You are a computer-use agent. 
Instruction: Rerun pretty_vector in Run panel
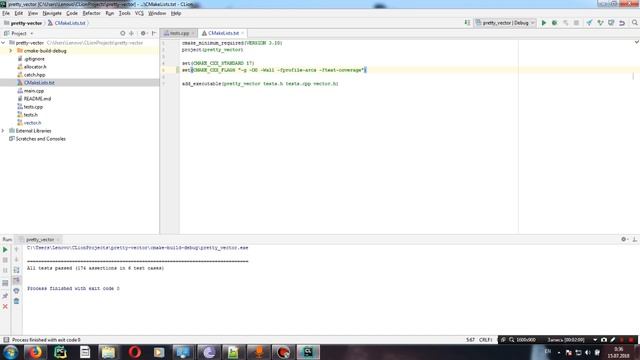pyautogui.click(x=5, y=249)
